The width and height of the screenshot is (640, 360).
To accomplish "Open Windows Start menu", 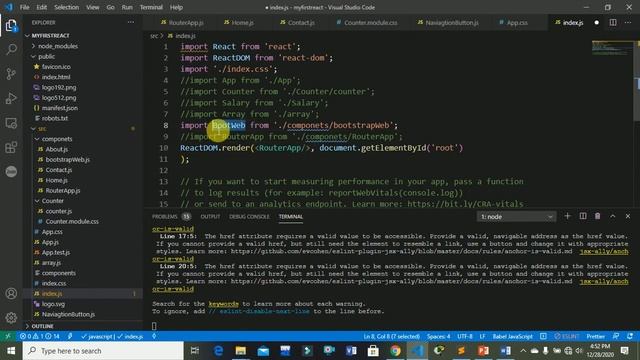I will [x=11, y=351].
